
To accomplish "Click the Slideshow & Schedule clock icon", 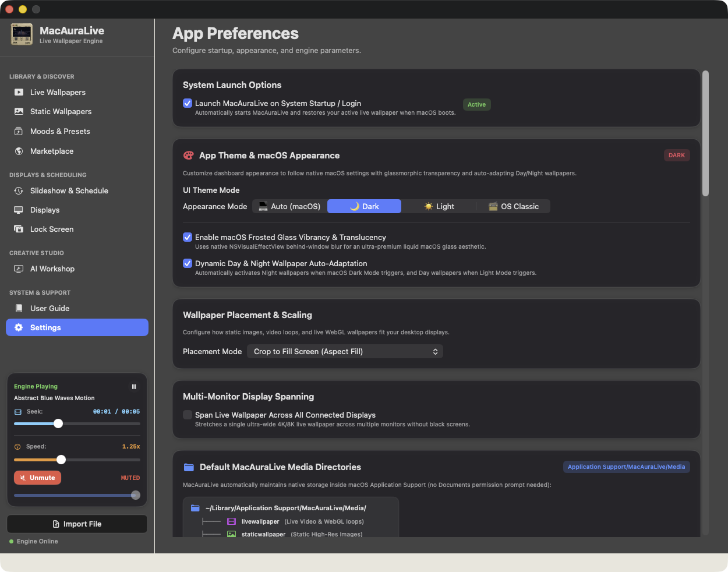I will [19, 190].
